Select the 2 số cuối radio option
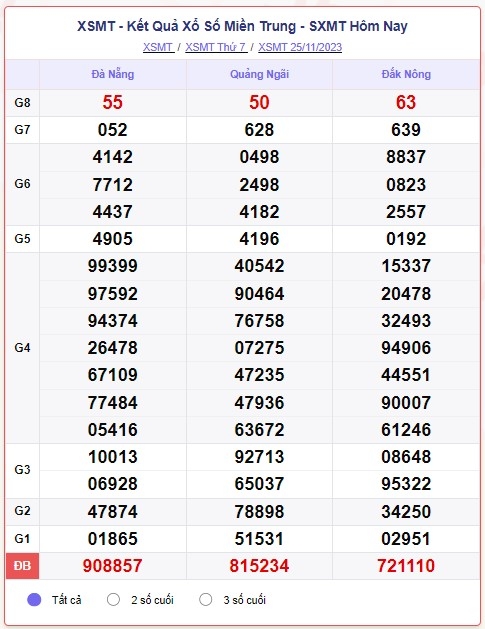Image resolution: width=485 pixels, height=629 pixels. pos(113,600)
